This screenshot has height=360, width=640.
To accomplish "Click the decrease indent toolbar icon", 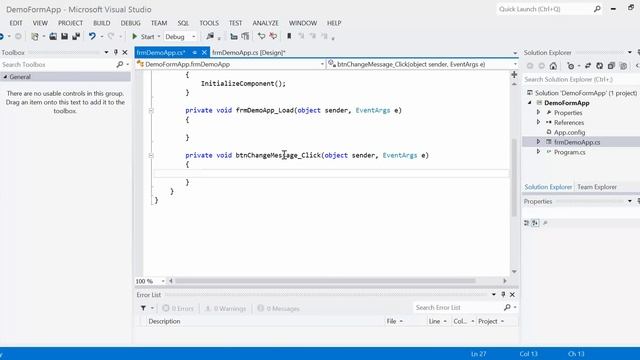I will click(x=233, y=36).
